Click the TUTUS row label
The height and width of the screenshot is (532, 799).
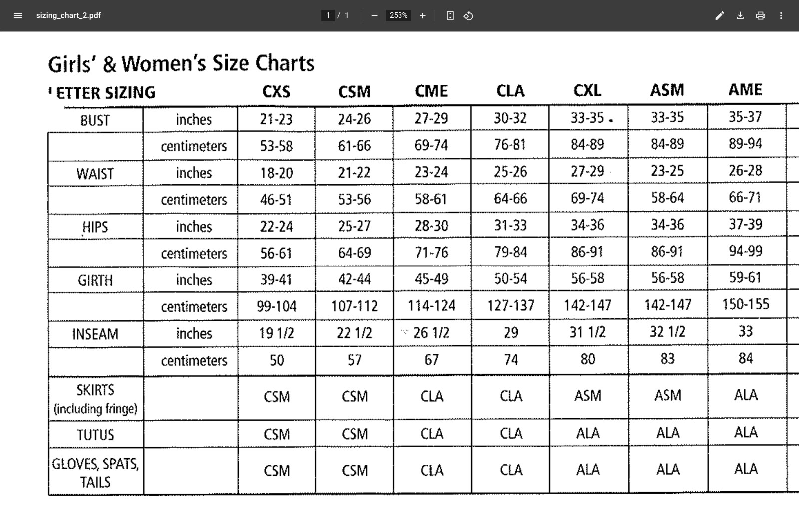[x=95, y=435]
